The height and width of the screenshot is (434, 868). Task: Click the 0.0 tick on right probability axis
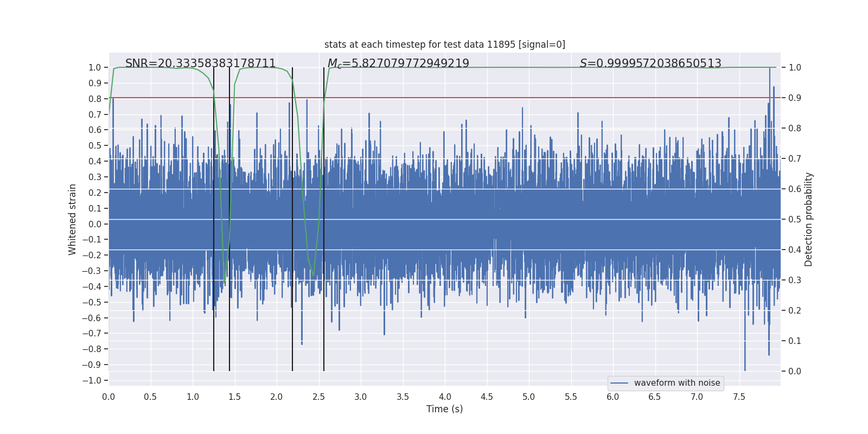pyautogui.click(x=795, y=371)
